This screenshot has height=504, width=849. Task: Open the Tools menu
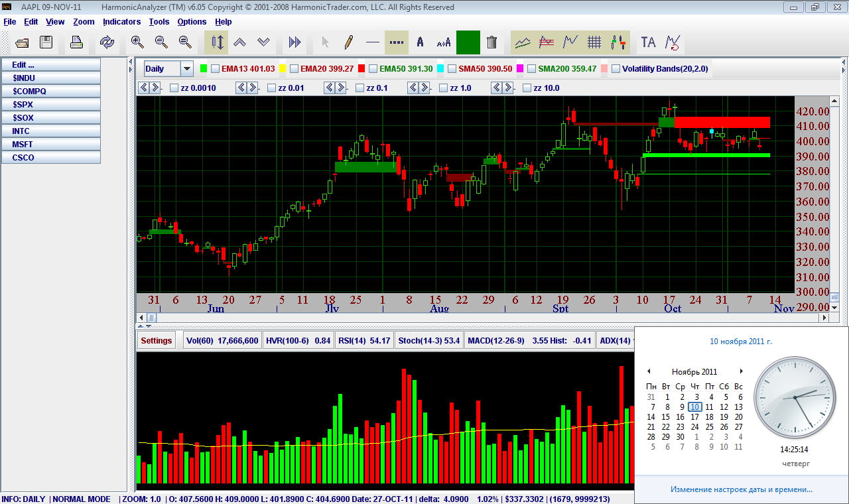159,22
